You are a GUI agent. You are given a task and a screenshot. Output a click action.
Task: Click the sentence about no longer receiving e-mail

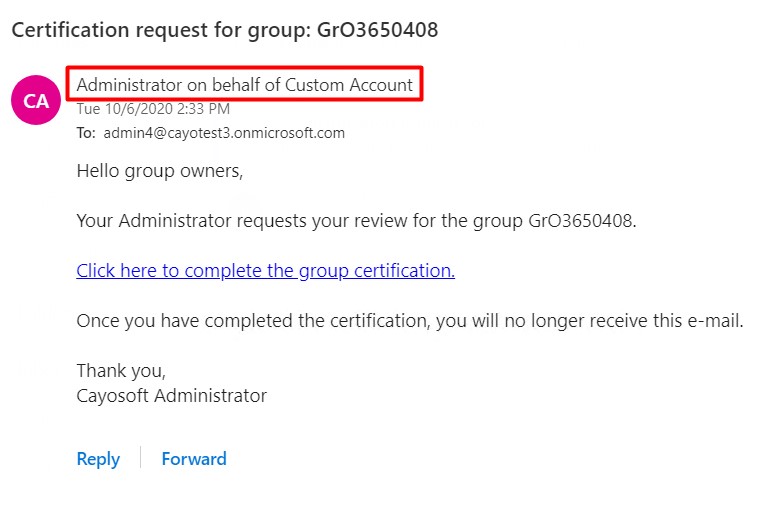tap(410, 321)
